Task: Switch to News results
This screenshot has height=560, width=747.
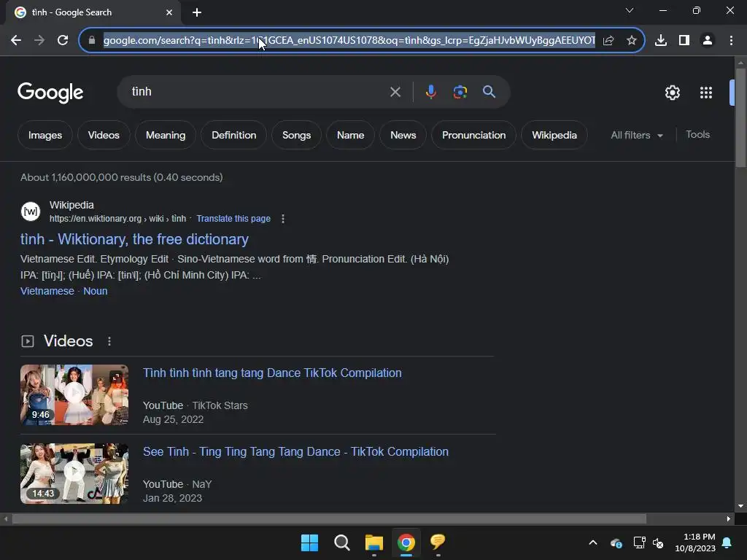Action: click(403, 135)
